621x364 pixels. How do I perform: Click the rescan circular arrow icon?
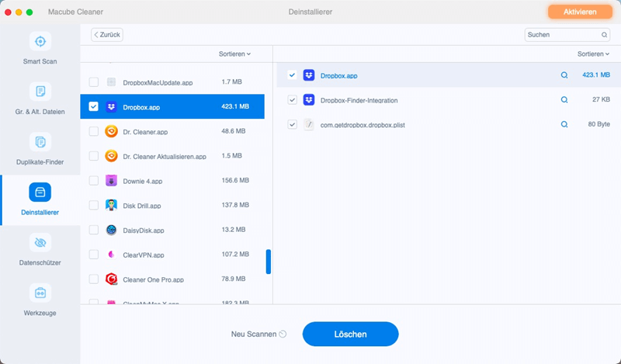click(283, 334)
